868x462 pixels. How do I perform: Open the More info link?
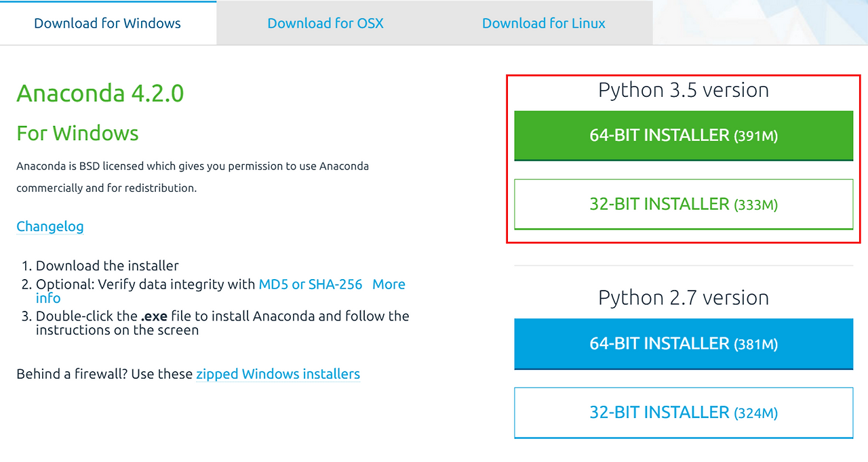click(x=389, y=285)
